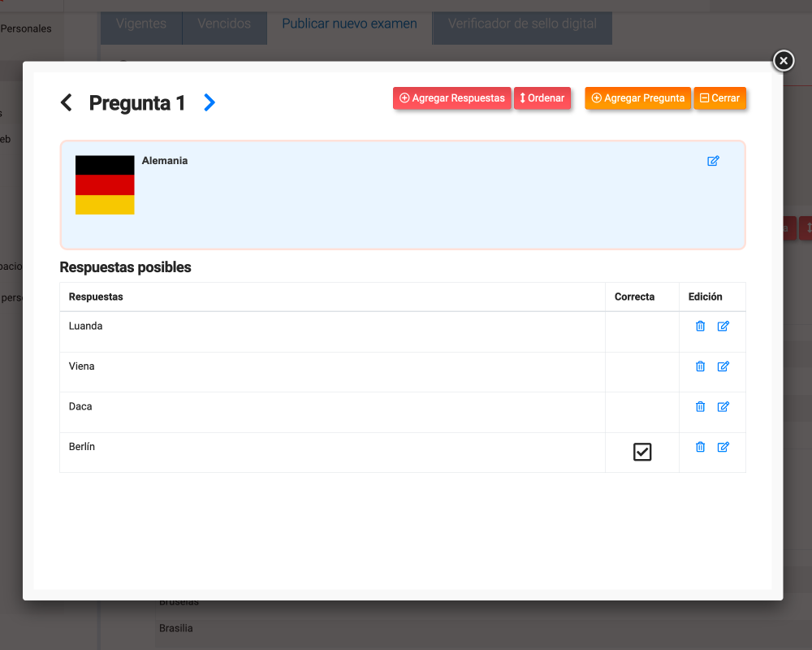The width and height of the screenshot is (812, 650).
Task: Click the orange Cerrar button
Action: tap(719, 98)
